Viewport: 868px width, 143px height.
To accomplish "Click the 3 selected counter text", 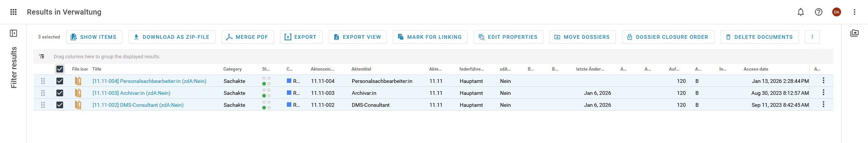I will [x=49, y=37].
